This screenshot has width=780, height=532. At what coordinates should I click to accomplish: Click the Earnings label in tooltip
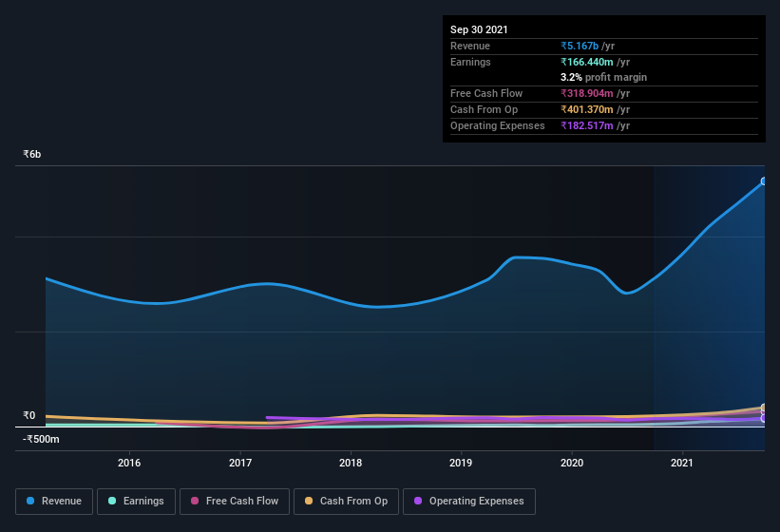coord(470,62)
